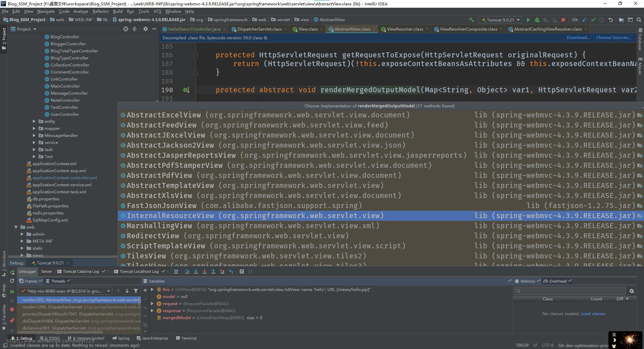Add new watch with plus
Viewport: 644px width, 349px height.
click(145, 290)
